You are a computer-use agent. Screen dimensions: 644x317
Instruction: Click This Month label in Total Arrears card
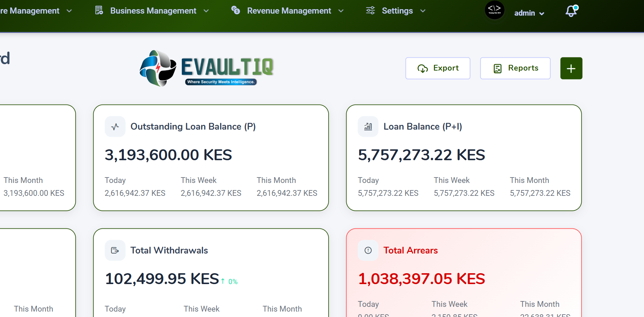coord(540,304)
